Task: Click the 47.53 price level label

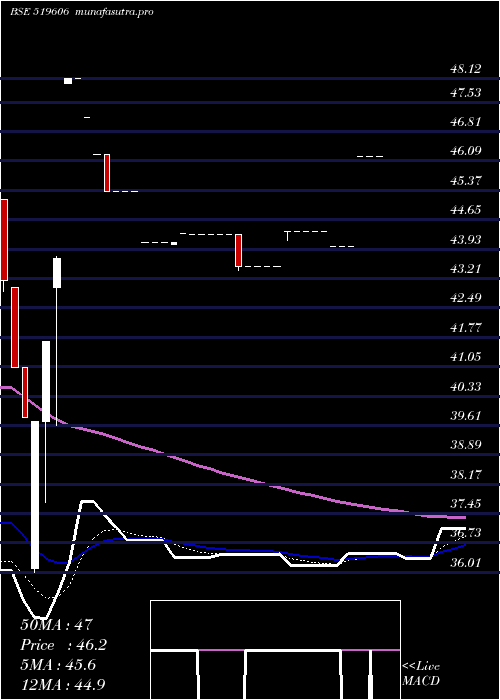Action: (x=466, y=93)
